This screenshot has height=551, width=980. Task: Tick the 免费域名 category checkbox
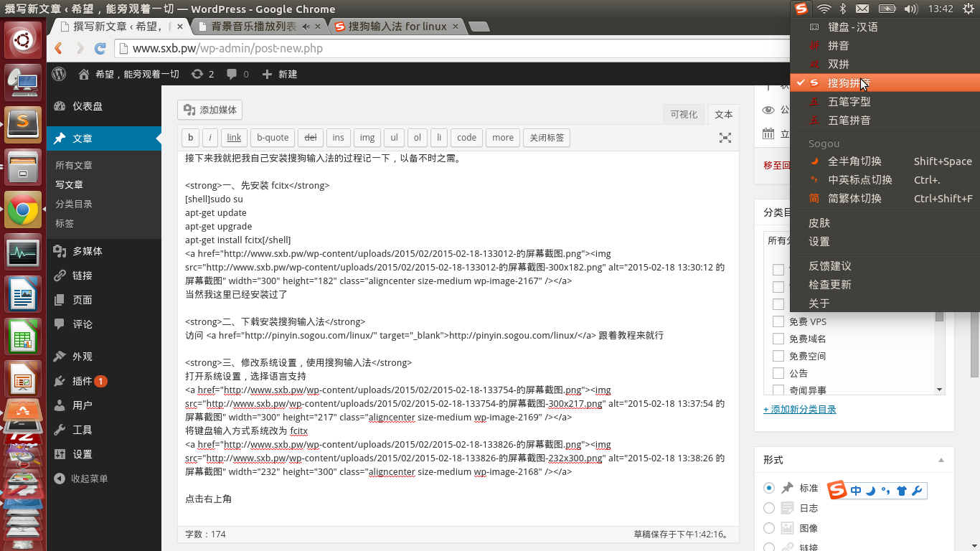[x=778, y=339]
